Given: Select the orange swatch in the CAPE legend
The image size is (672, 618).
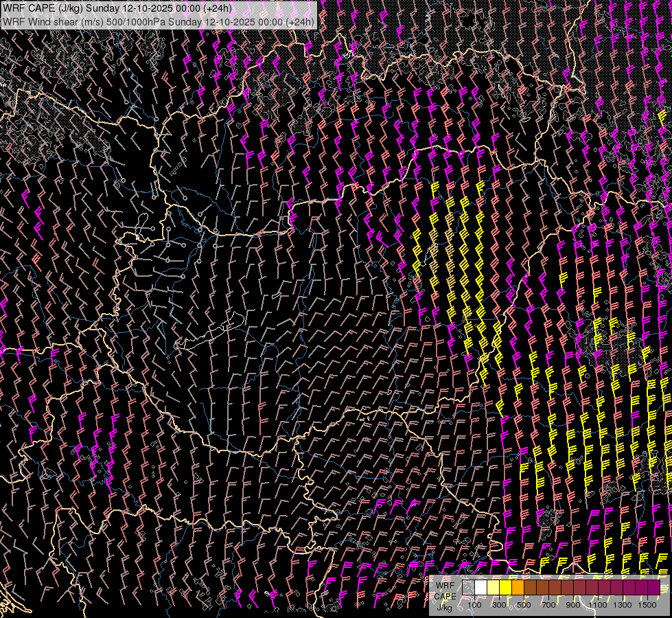Looking at the screenshot, I should [518, 588].
